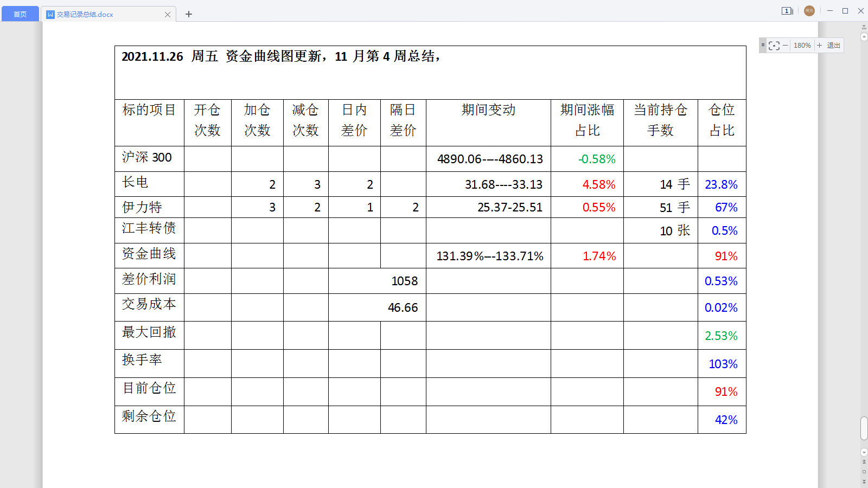The image size is (868, 488).
Task: Open the window count indicator icon
Action: [787, 11]
